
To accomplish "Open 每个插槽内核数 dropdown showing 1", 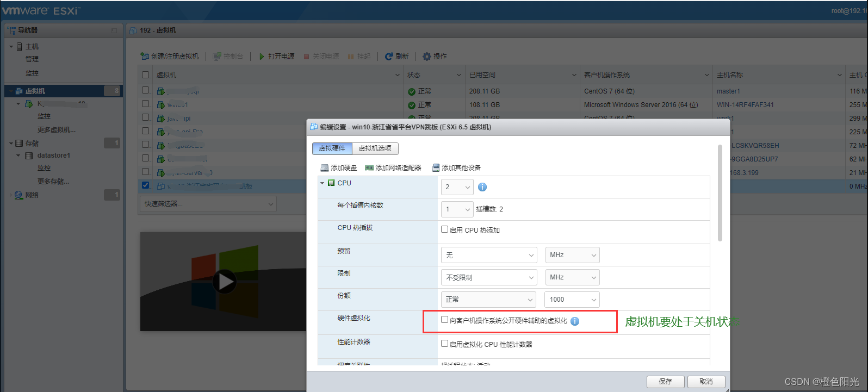I will coord(457,209).
